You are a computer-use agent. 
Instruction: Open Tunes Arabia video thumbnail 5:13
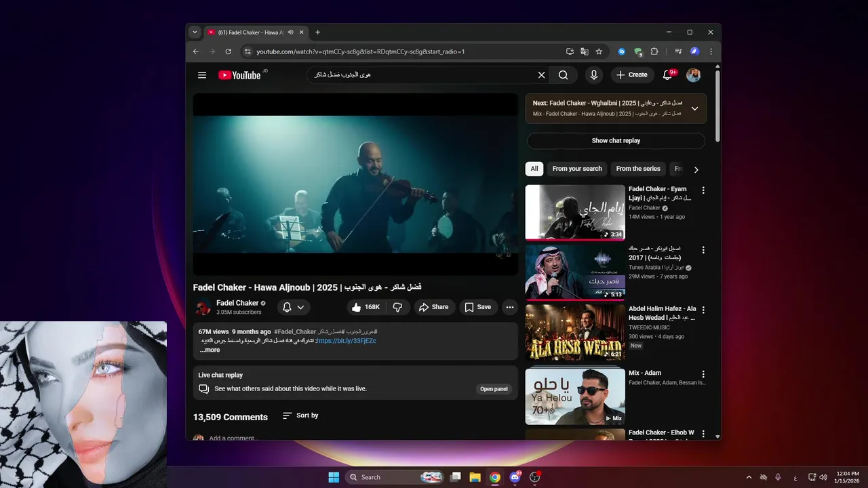coord(575,272)
